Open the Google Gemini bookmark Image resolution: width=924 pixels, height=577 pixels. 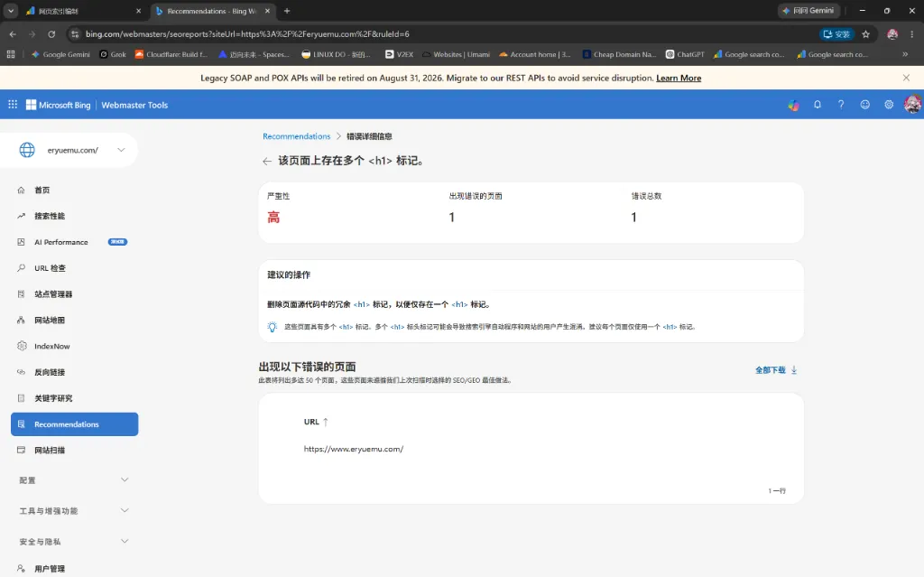coord(60,54)
